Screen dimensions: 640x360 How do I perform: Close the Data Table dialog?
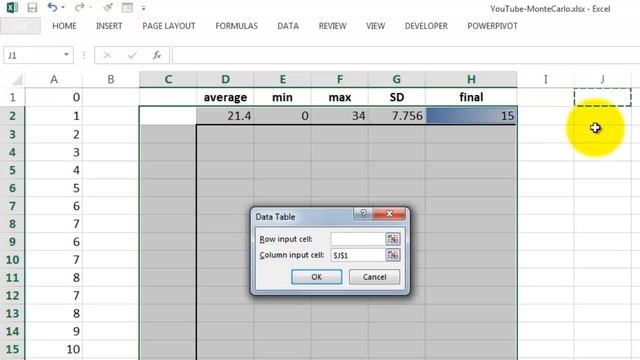click(x=389, y=213)
